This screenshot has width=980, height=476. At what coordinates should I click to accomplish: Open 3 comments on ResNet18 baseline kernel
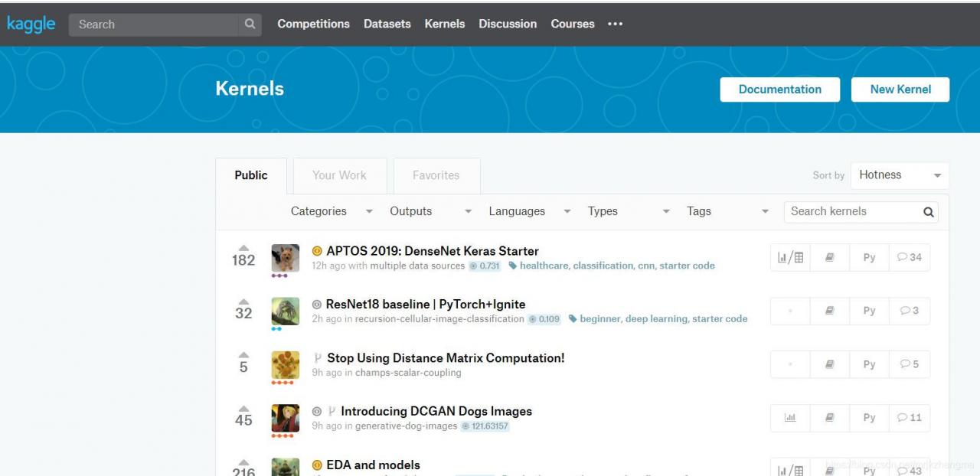(910, 311)
